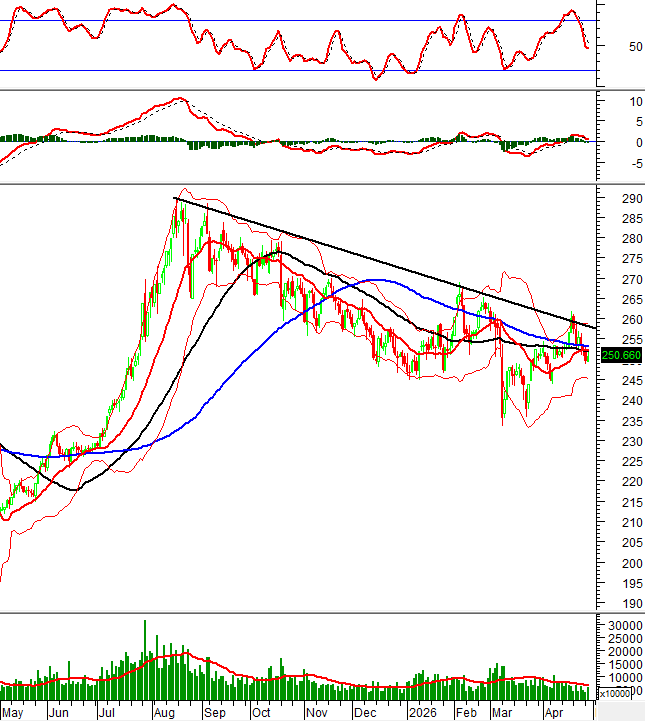Select the 10 value on the histogram indicator axis
645x721 pixels.
(636, 102)
